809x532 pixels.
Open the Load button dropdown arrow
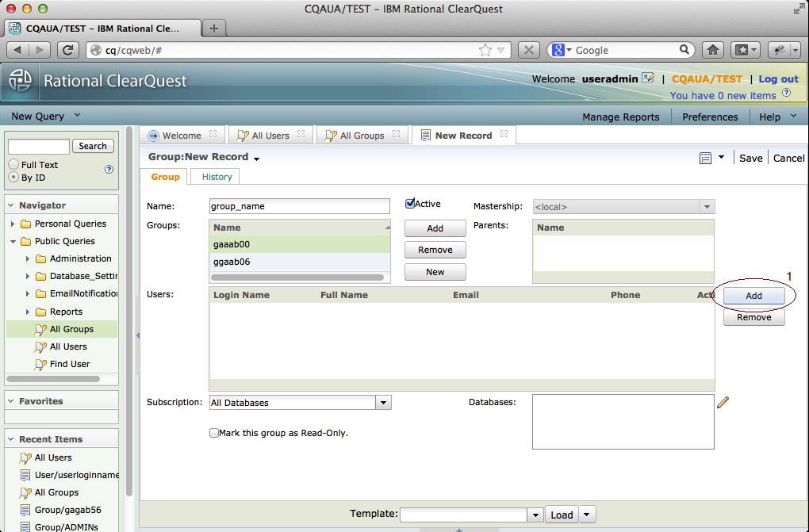point(587,515)
